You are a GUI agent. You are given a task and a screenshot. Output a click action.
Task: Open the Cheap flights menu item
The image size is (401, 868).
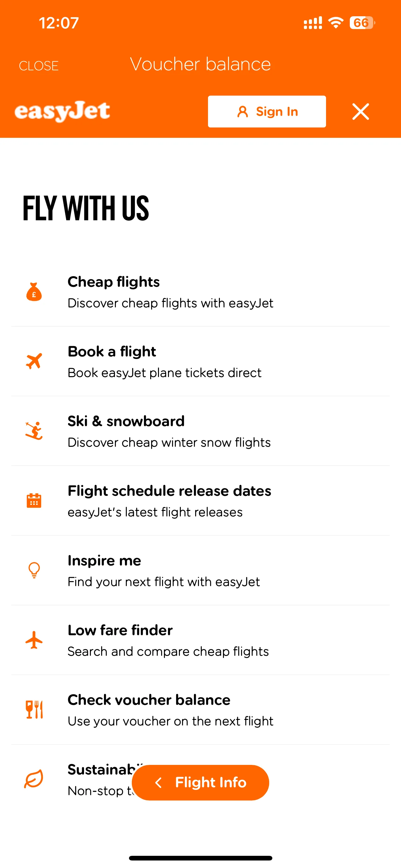tap(170, 292)
